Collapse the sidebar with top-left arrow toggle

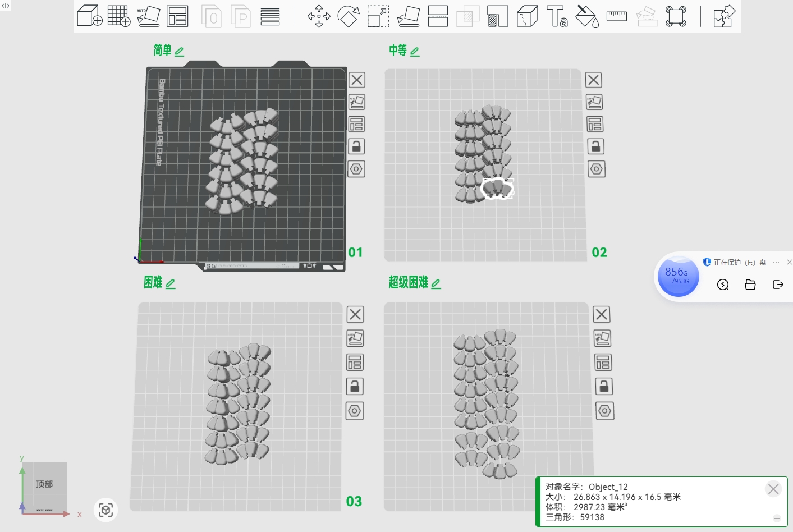tap(6, 6)
